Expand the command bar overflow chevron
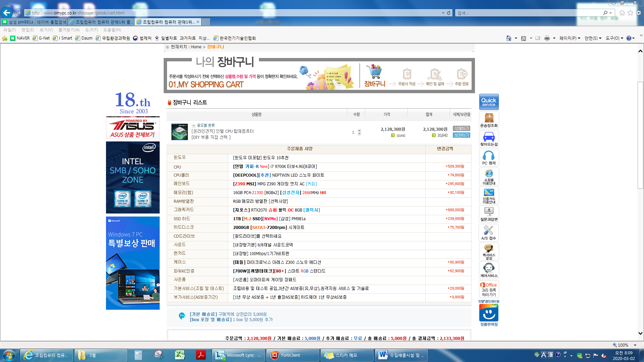Image resolution: width=644 pixels, height=362 pixels. pos(641,35)
